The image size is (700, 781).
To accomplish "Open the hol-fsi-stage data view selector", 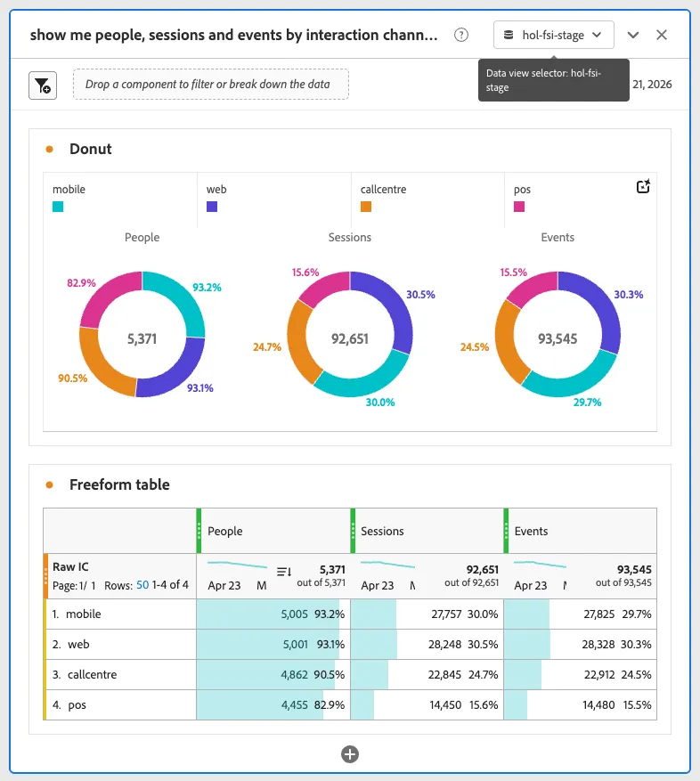I will 554,35.
